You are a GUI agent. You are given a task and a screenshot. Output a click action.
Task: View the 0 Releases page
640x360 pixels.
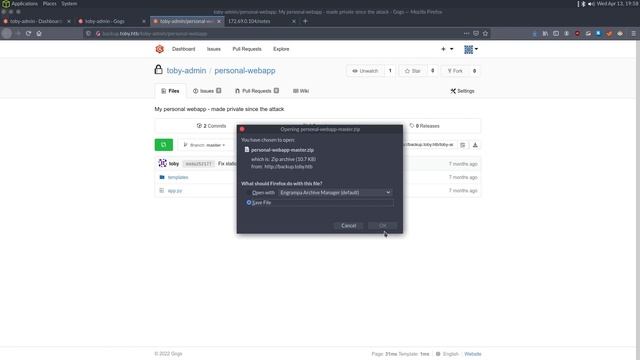(x=424, y=126)
